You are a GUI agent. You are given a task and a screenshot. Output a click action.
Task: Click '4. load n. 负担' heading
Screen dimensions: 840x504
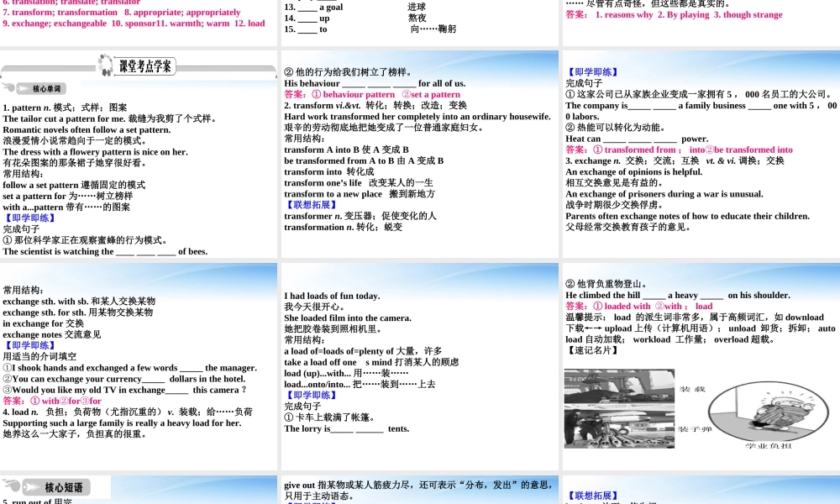128,412
